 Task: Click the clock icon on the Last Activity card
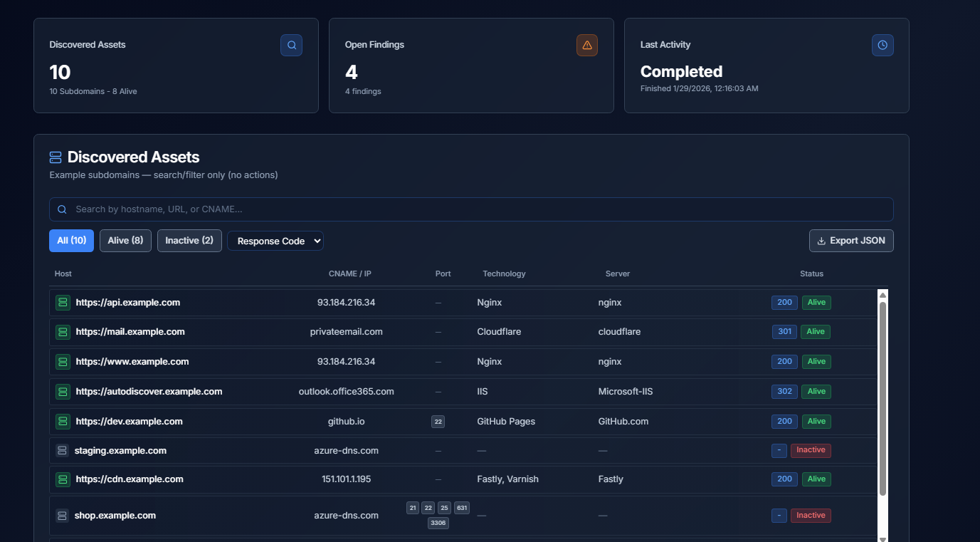[882, 45]
